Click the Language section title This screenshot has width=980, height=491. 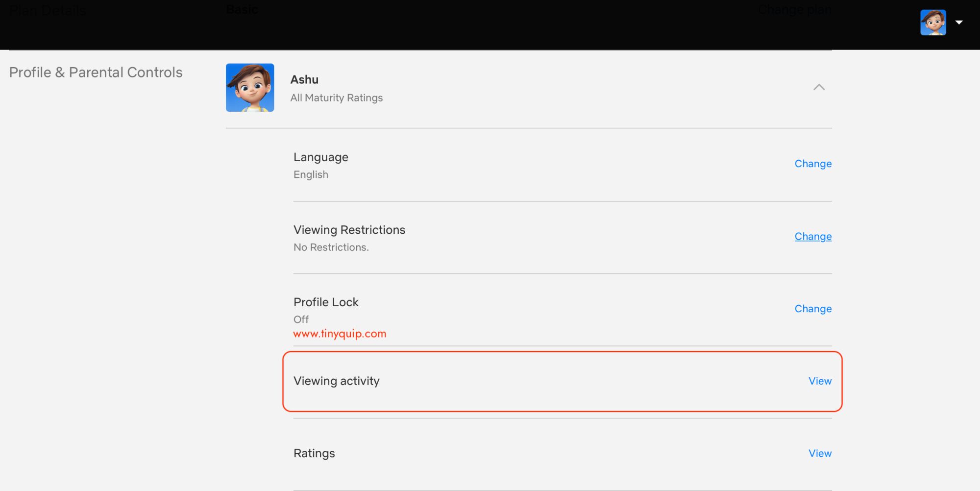click(x=320, y=157)
